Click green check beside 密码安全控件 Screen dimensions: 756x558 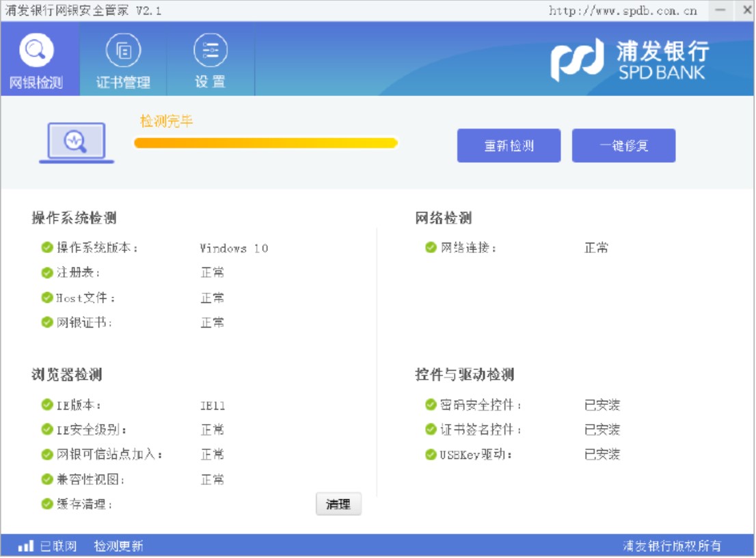point(431,405)
